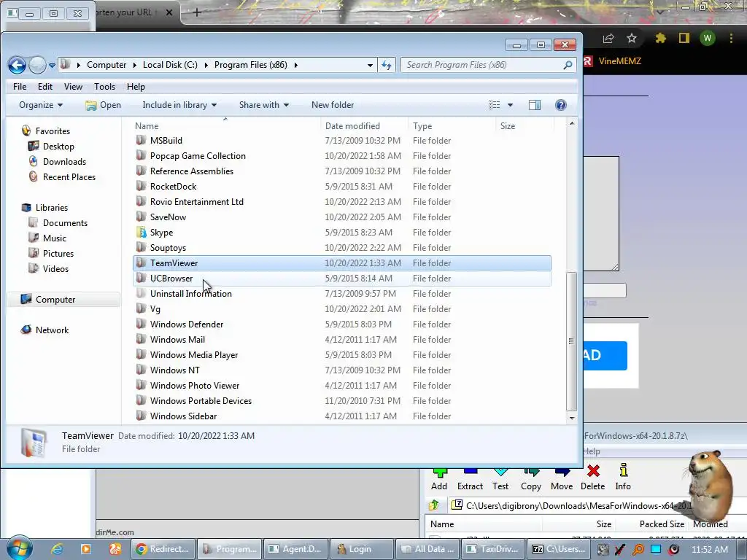Open the Windows Start orb
This screenshot has width=747, height=560.
click(x=20, y=548)
